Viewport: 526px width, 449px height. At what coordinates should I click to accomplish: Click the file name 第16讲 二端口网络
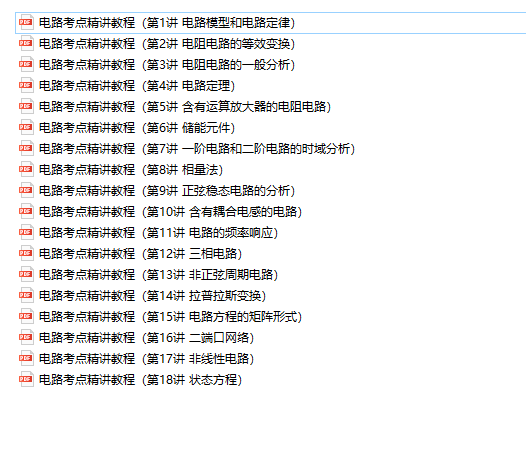(146, 338)
